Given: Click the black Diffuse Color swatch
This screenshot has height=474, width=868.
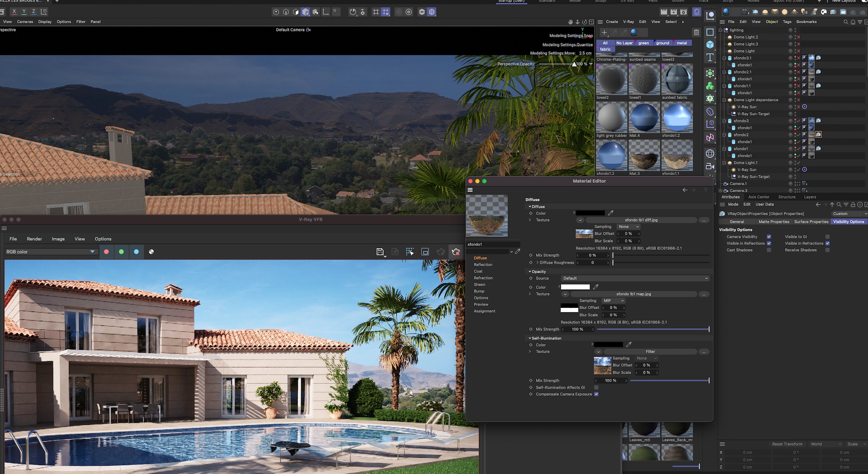Looking at the screenshot, I should tap(591, 213).
